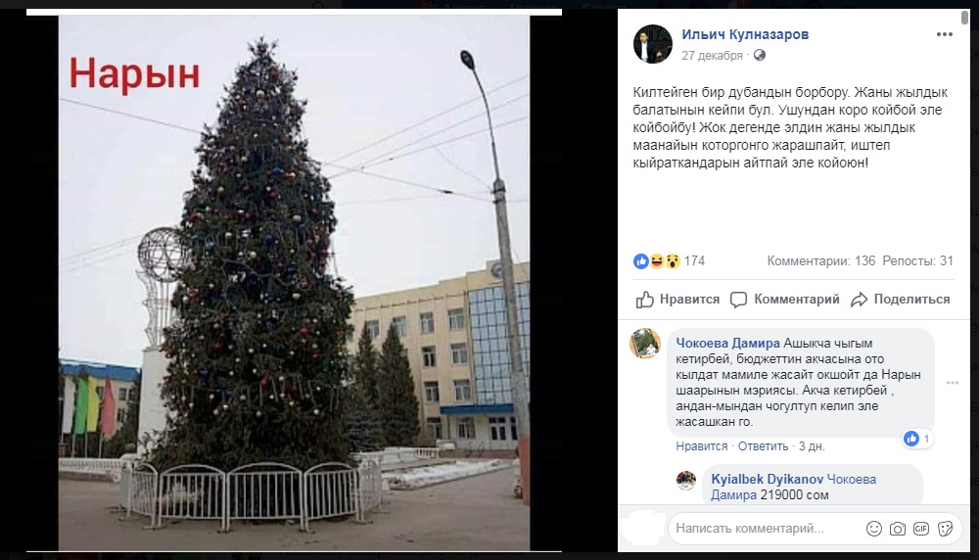View Репосты: 31 shares link
This screenshot has width=979, height=560.
[918, 261]
